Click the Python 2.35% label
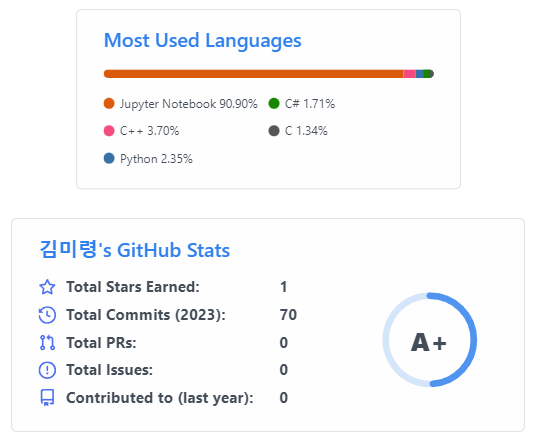The image size is (537, 444). point(156,159)
